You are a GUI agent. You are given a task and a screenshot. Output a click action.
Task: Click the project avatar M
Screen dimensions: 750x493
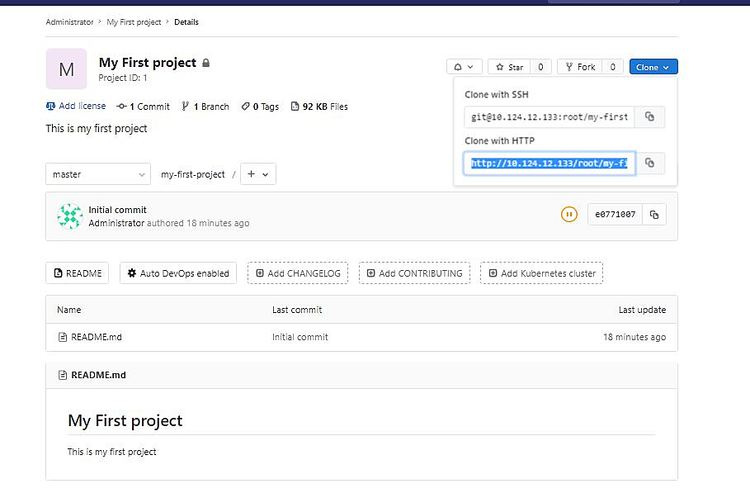click(x=66, y=69)
